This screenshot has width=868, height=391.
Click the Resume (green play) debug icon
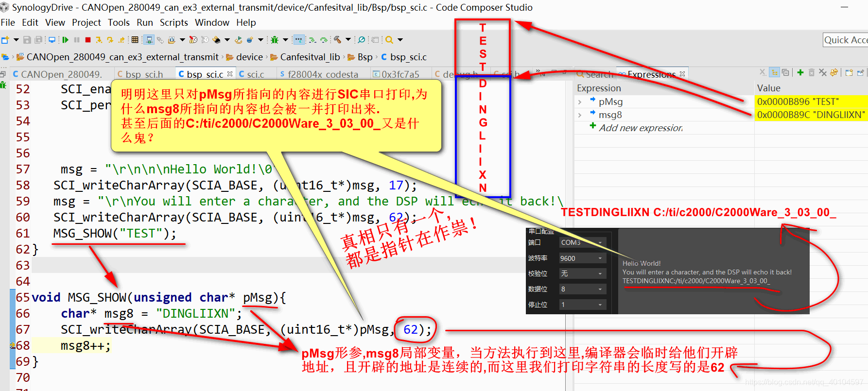[x=65, y=40]
